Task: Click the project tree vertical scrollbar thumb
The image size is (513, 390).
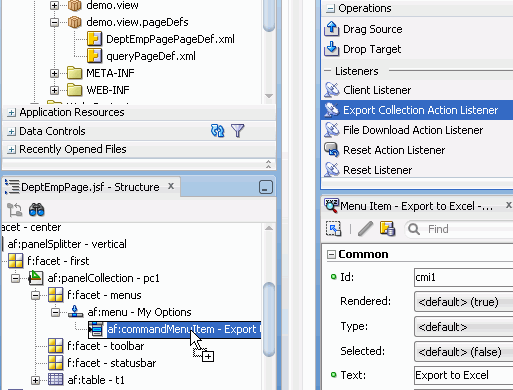Action: coord(269,16)
